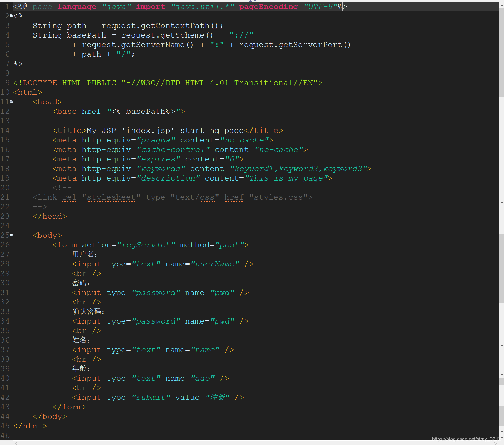Image resolution: width=504 pixels, height=445 pixels.
Task: Click the closing </form> tag
Action: [69, 407]
